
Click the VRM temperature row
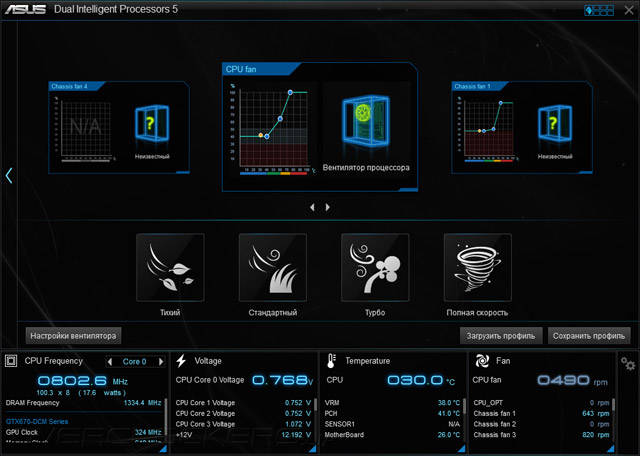pyautogui.click(x=393, y=403)
